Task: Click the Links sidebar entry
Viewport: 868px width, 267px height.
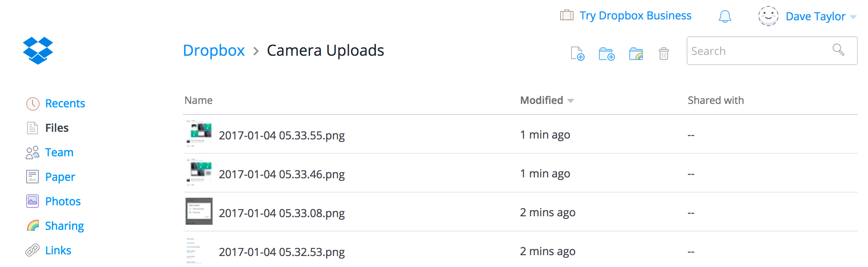Action: pyautogui.click(x=57, y=250)
